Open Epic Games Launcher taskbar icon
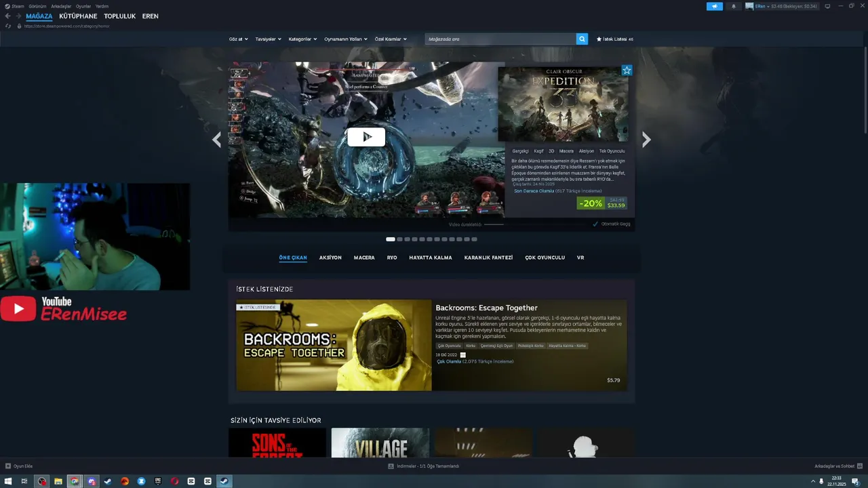Screen dimensions: 868x488 [x=158, y=481]
